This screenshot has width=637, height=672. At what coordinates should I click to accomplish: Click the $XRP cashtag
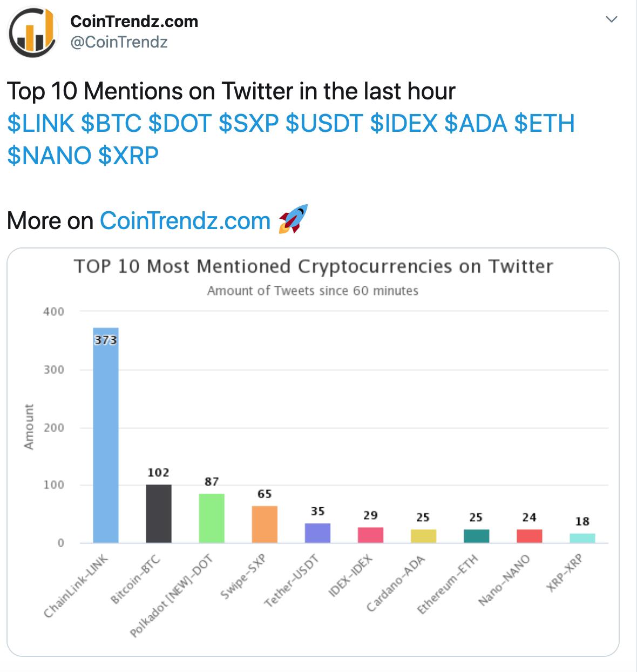click(128, 156)
